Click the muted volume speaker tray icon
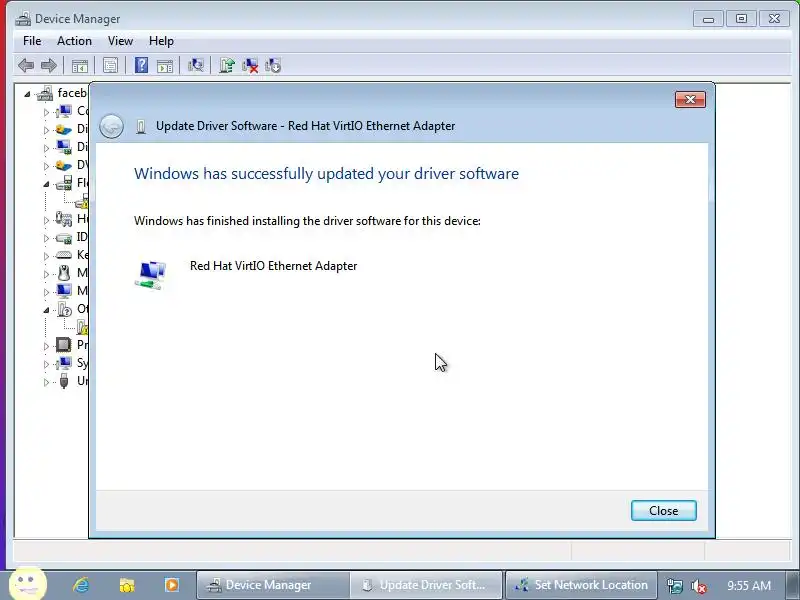This screenshot has height=600, width=800. coord(698,586)
